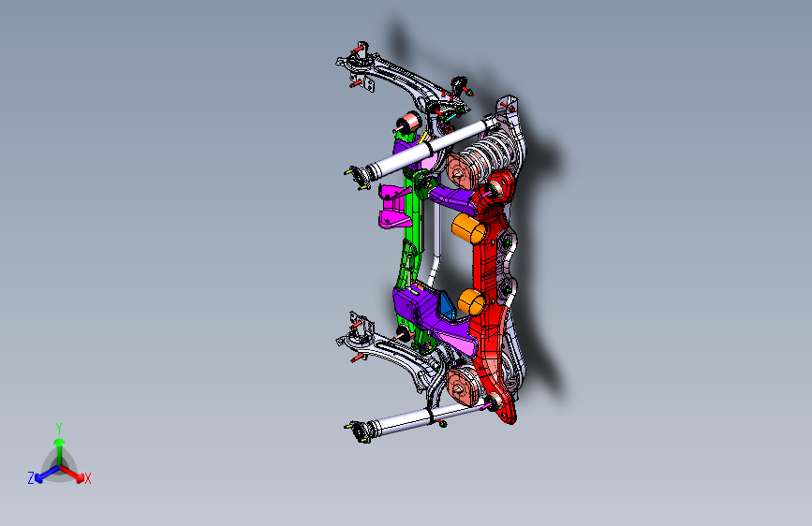Image resolution: width=812 pixels, height=526 pixels.
Task: Click the blue Z axis of the orientation triad
Action: pos(47,474)
